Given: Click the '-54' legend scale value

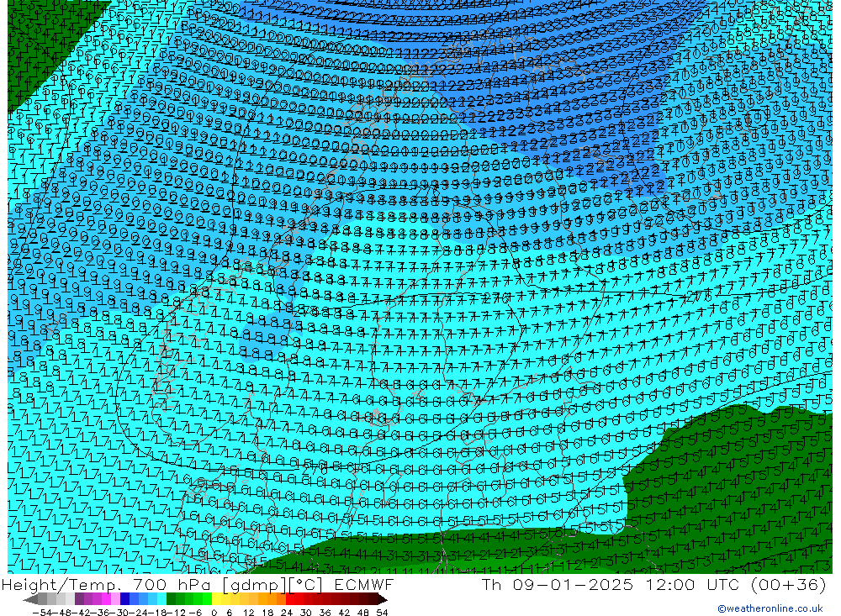Looking at the screenshot, I should click(40, 613).
